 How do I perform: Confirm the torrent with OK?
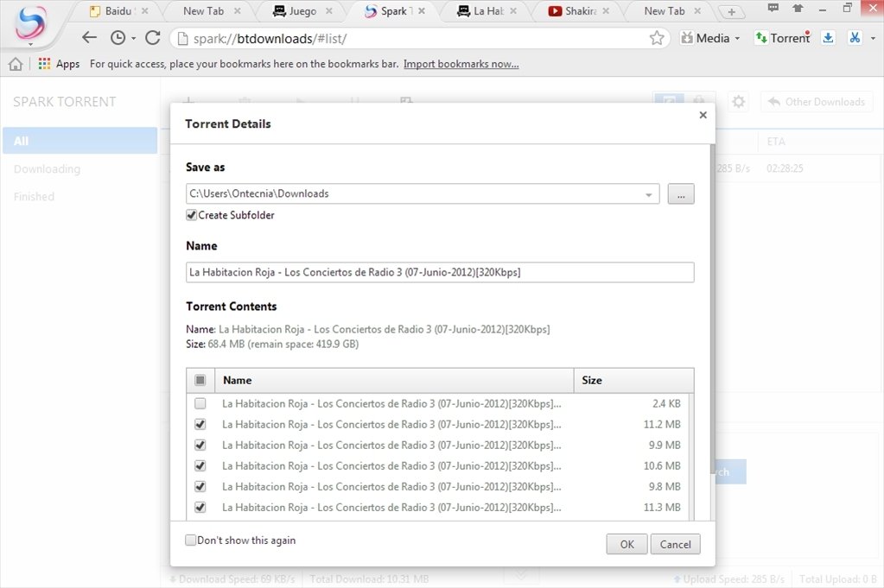[626, 544]
